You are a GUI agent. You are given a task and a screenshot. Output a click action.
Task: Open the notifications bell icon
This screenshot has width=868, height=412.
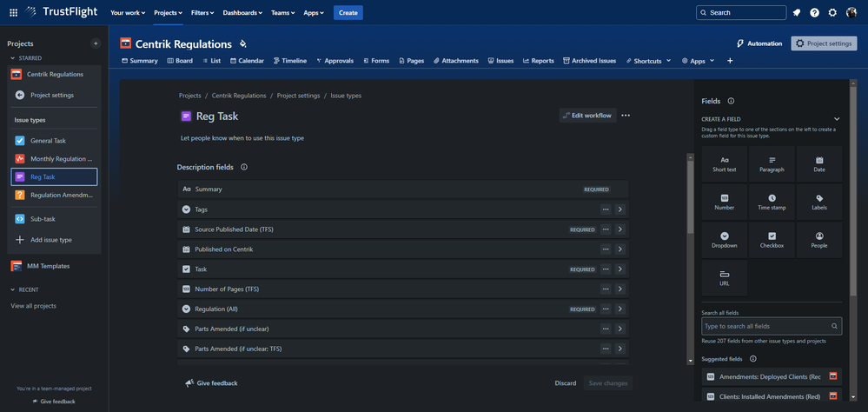pyautogui.click(x=797, y=13)
